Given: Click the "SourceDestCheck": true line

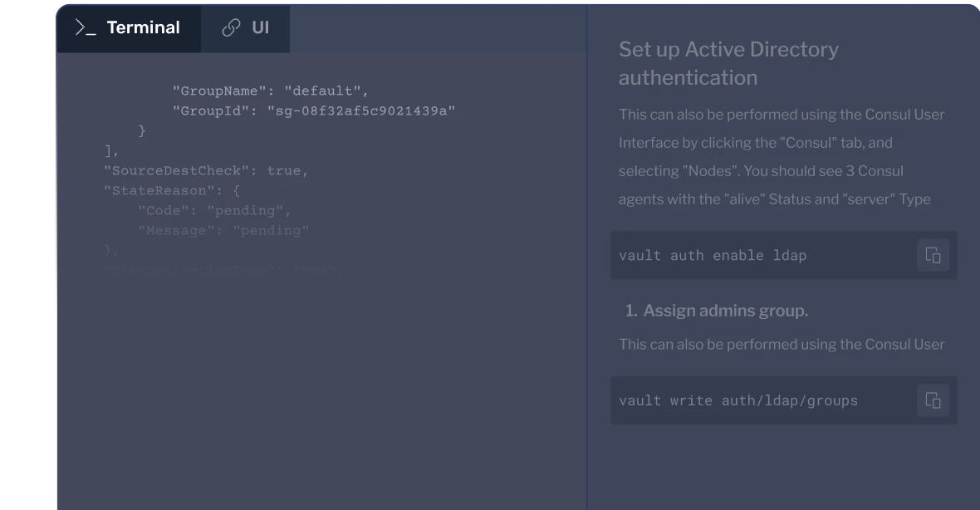Looking at the screenshot, I should click(x=205, y=170).
